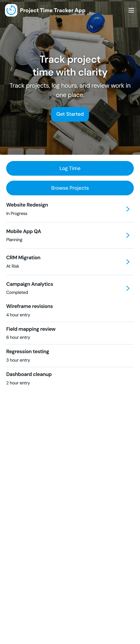Open the Campaign Analytics project entry
The image size is (140, 644).
70,288
